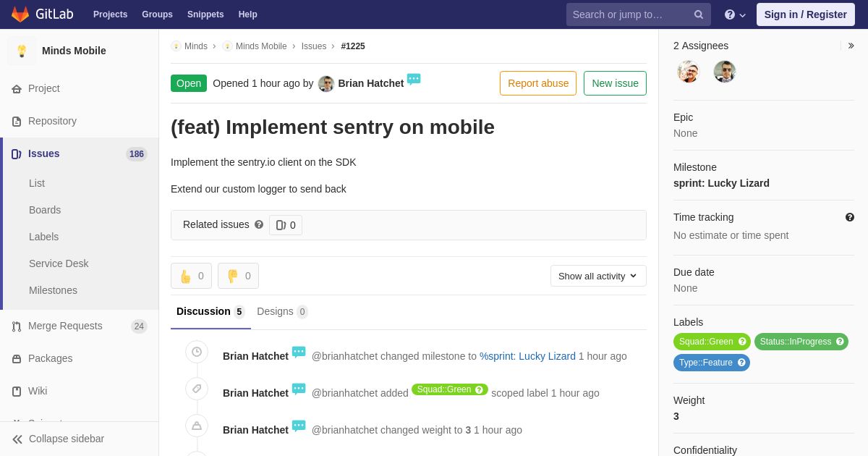Click the Merge Requests icon
The image size is (868, 456).
[x=17, y=326]
